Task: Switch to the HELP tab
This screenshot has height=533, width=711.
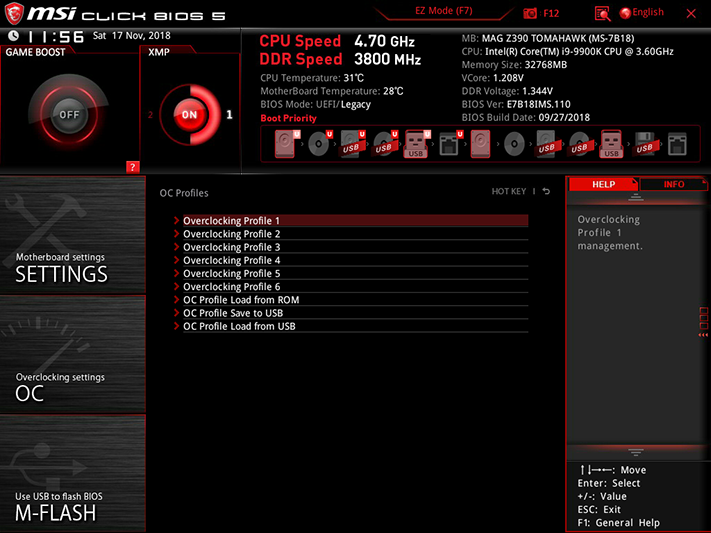Action: point(604,184)
